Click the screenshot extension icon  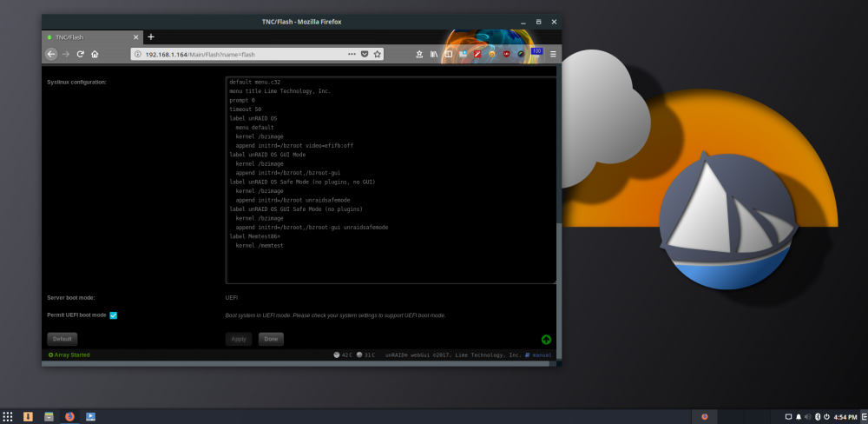(x=463, y=55)
